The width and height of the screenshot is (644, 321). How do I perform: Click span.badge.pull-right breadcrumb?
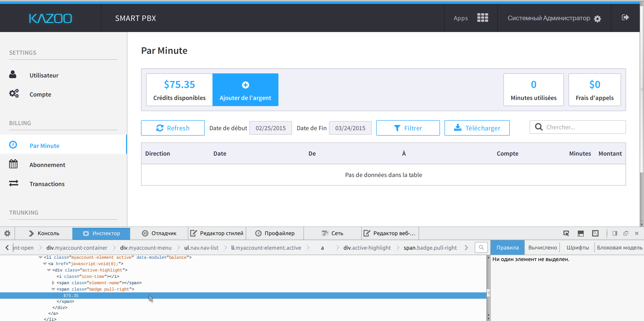[x=430, y=248]
